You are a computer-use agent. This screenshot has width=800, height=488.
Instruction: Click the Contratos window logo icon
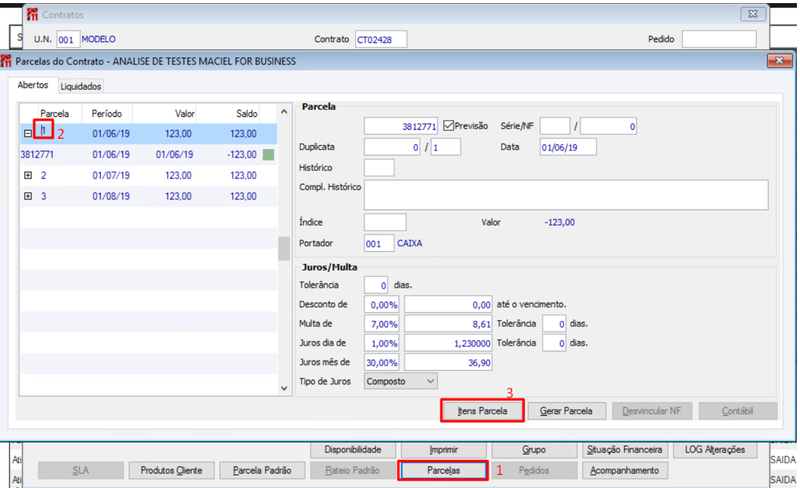pos(32,14)
